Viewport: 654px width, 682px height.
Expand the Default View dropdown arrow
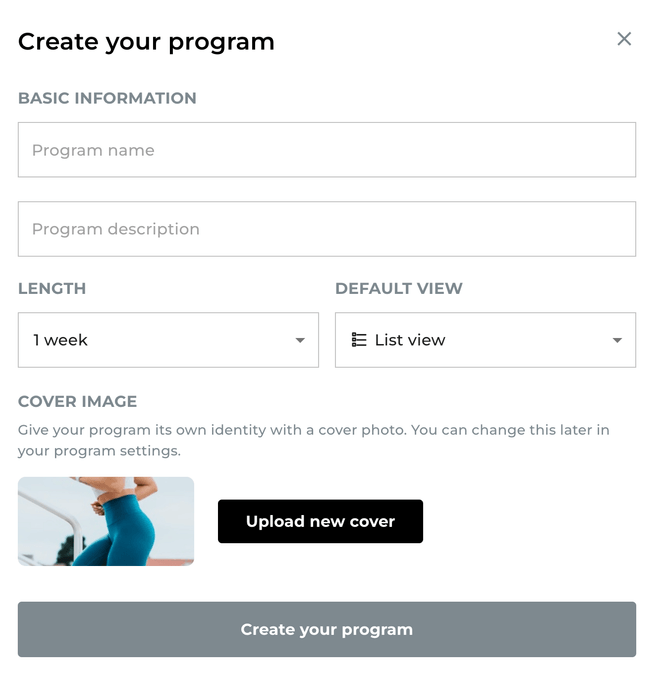[617, 340]
